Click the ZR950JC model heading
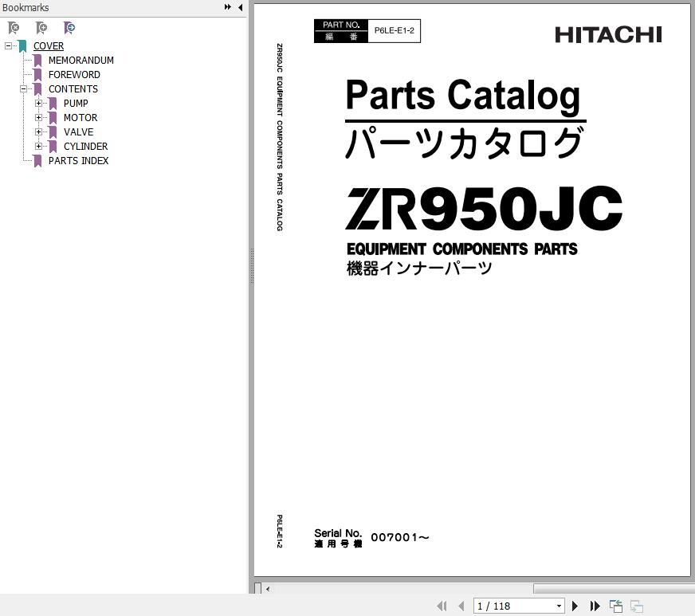 [x=484, y=208]
